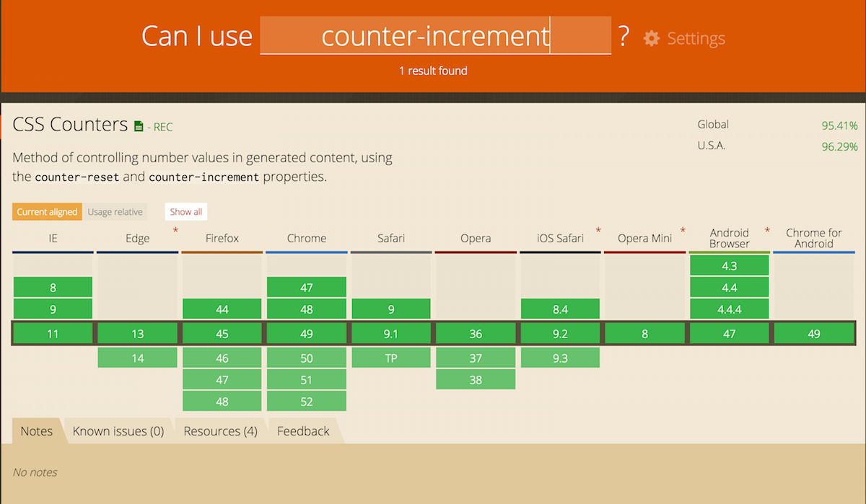
Task: Switch to the Resources (4) tab
Action: click(x=220, y=431)
